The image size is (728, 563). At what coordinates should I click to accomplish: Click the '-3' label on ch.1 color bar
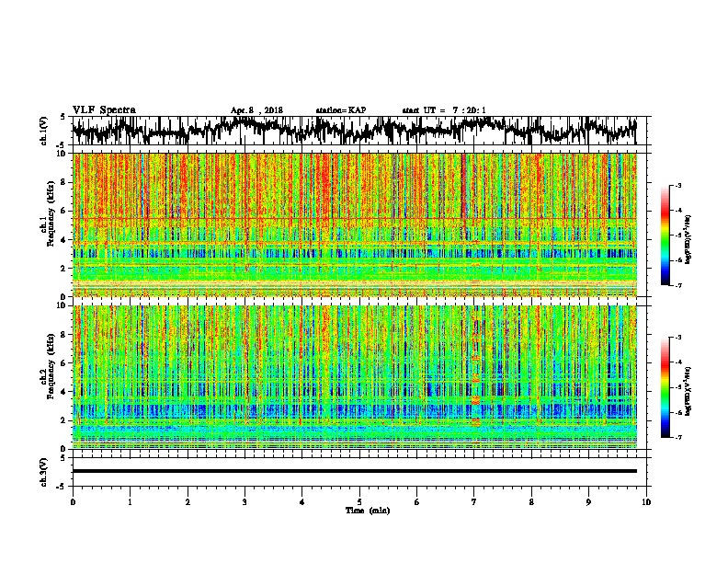(x=678, y=186)
